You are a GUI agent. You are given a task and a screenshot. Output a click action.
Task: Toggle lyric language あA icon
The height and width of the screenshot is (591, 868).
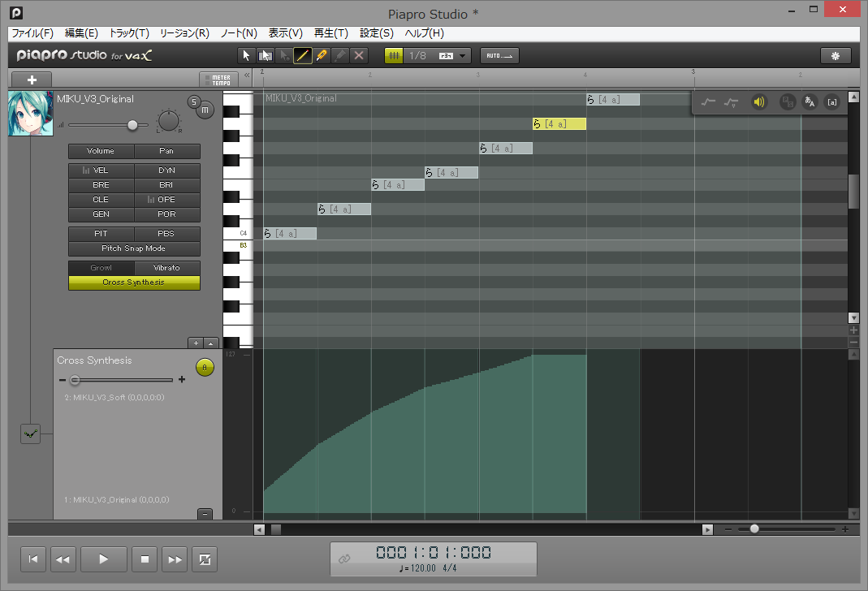(810, 101)
